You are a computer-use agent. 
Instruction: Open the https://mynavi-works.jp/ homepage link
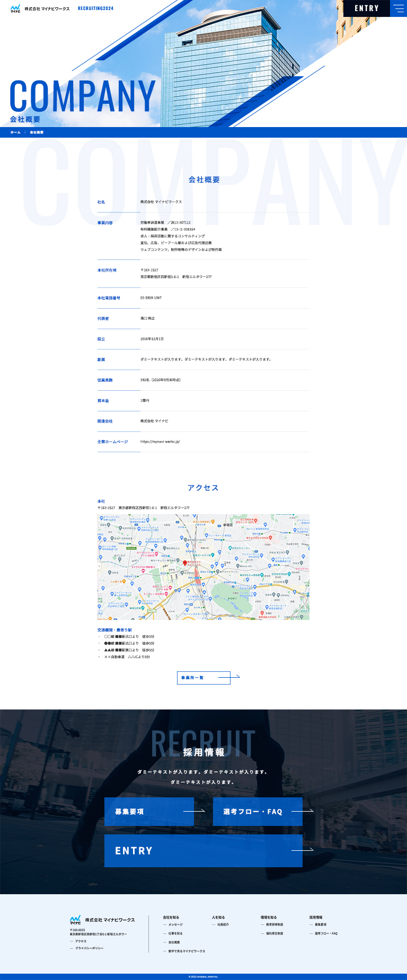(160, 442)
